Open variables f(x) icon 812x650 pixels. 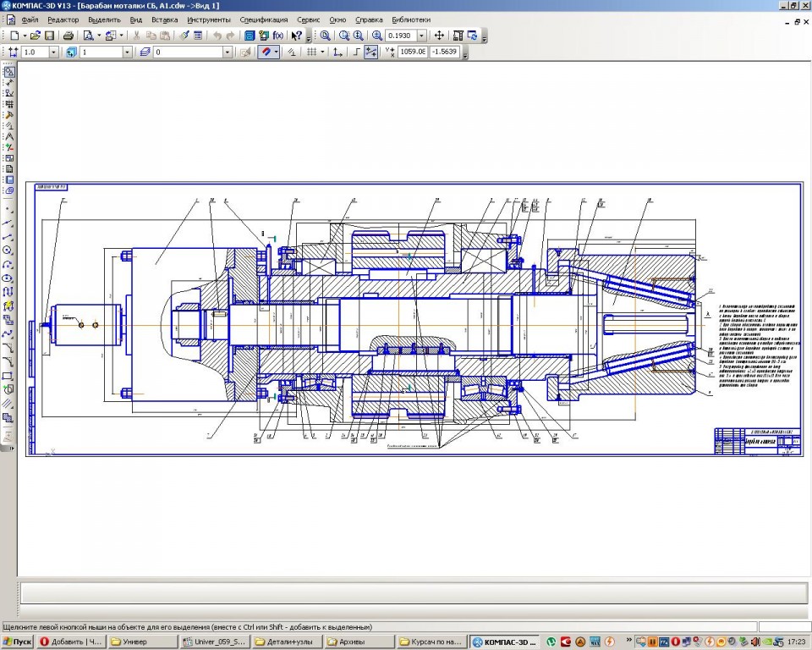(x=278, y=36)
